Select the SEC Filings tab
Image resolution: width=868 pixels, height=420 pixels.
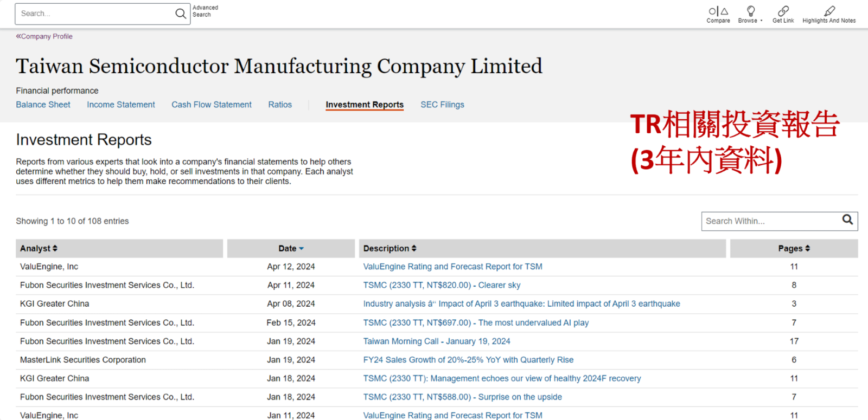click(x=442, y=105)
